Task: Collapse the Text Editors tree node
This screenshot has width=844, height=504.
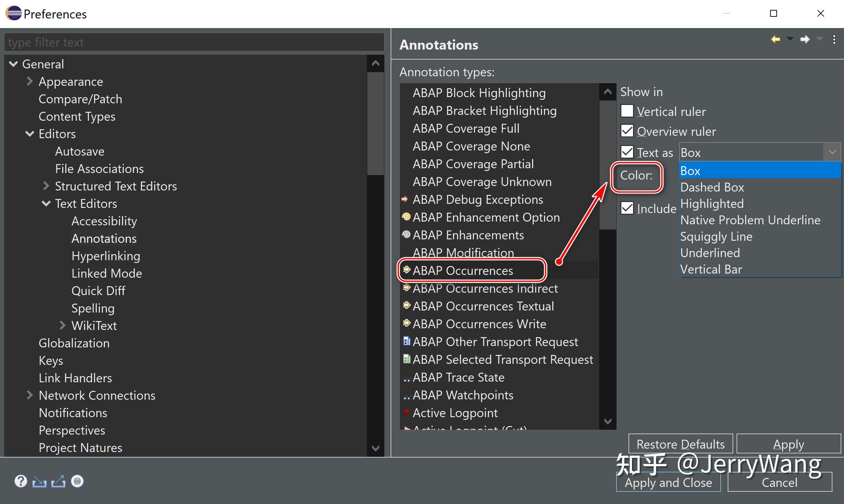Action: coord(46,203)
